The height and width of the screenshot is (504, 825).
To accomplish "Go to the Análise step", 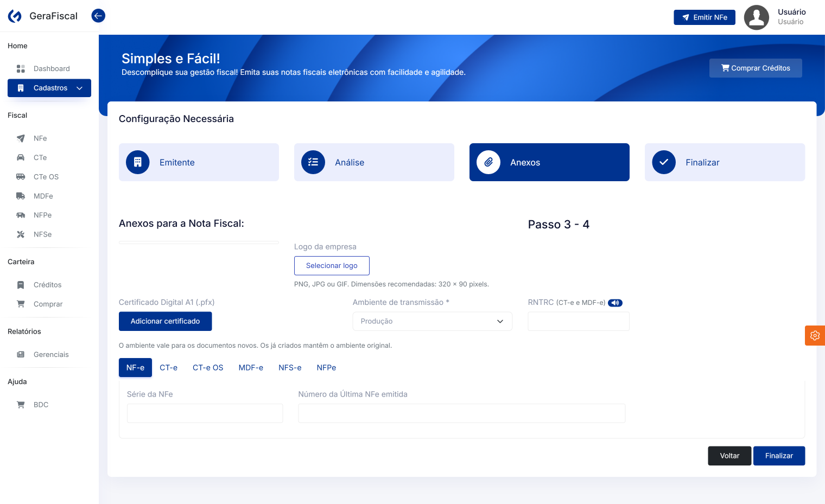I will (x=374, y=162).
